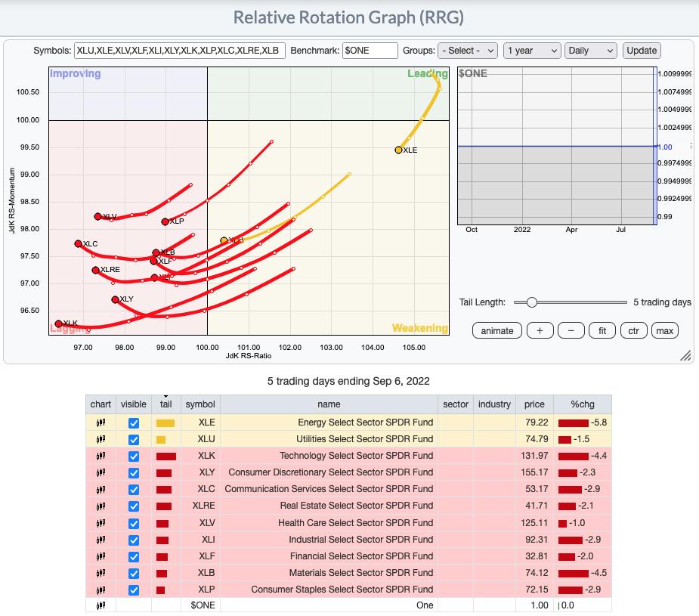Click the XLP head marker on the RRG
699x616 pixels.
[x=165, y=221]
